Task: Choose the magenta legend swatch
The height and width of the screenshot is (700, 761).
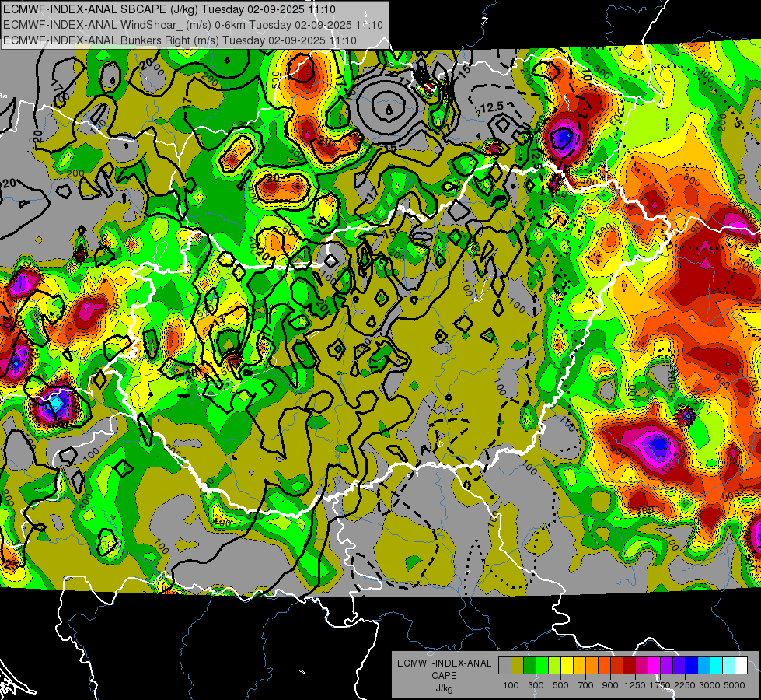Action: 655,666
